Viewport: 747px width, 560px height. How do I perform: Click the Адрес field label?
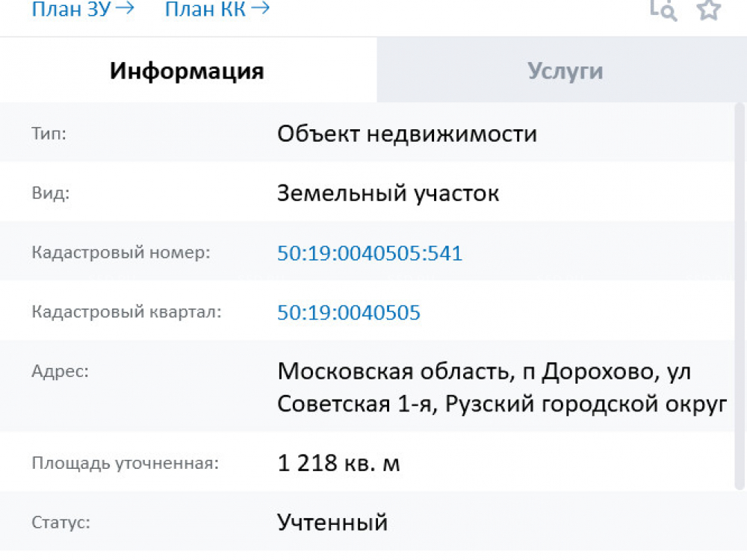click(60, 371)
